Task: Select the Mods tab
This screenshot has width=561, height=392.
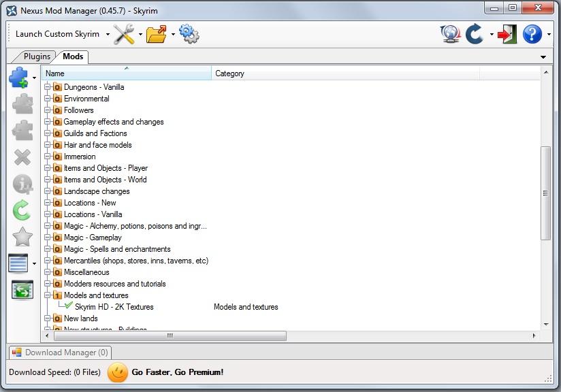Action: tap(73, 56)
